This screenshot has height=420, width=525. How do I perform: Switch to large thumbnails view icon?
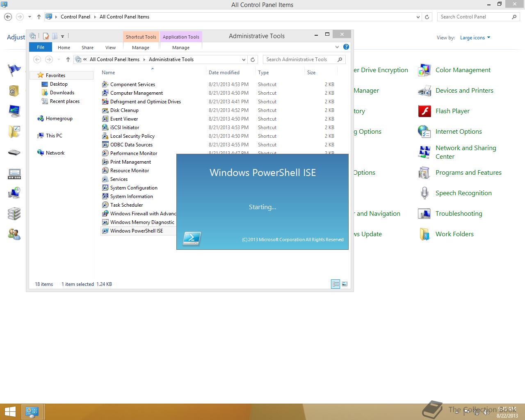[x=345, y=284]
